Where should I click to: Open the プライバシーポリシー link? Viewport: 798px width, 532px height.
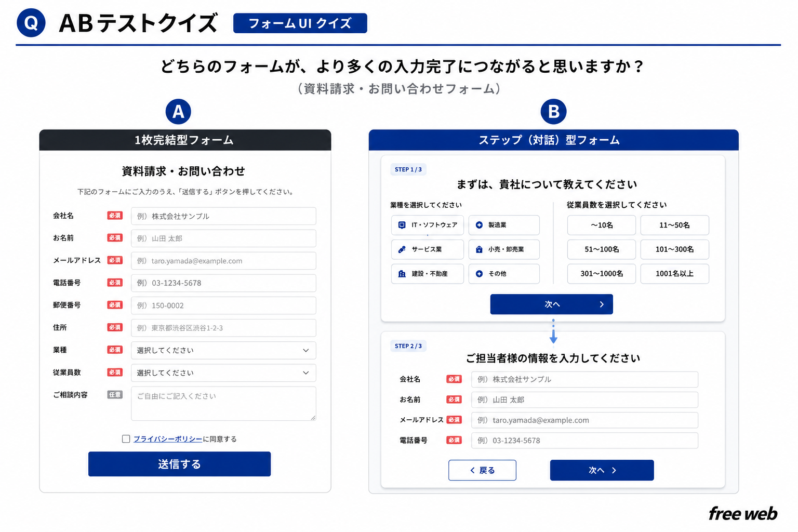(x=168, y=439)
